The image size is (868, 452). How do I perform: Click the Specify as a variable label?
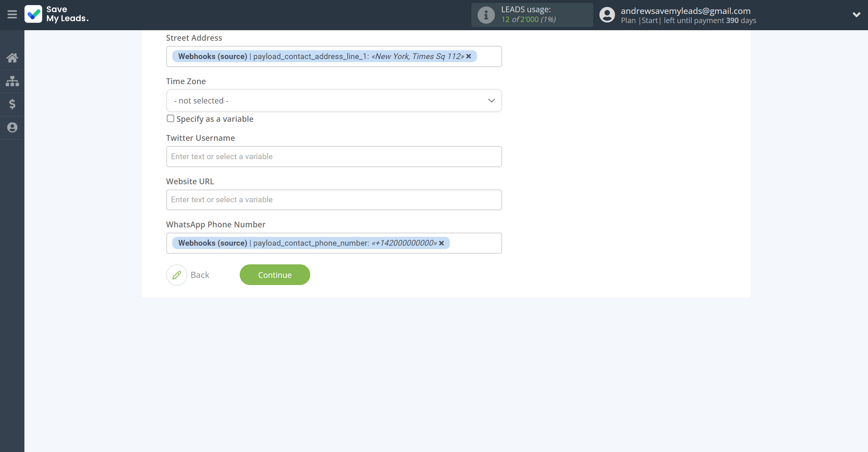[x=215, y=119]
